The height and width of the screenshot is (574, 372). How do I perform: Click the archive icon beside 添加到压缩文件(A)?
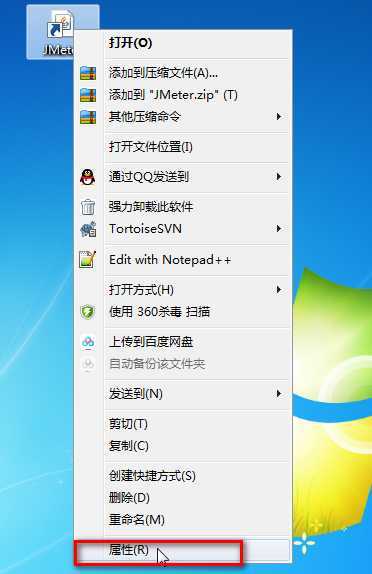click(88, 73)
